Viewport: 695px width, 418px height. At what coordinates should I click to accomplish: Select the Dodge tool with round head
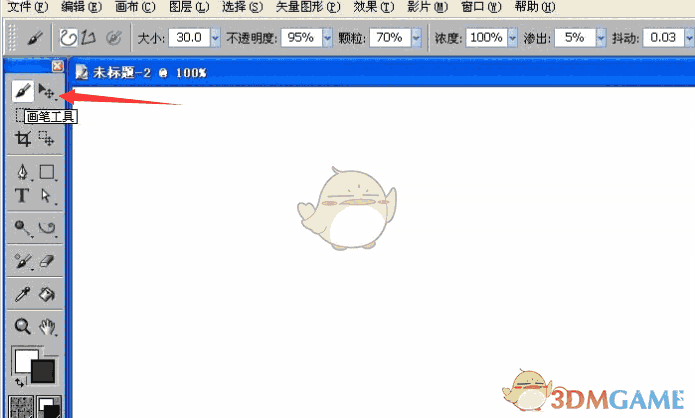click(x=22, y=228)
